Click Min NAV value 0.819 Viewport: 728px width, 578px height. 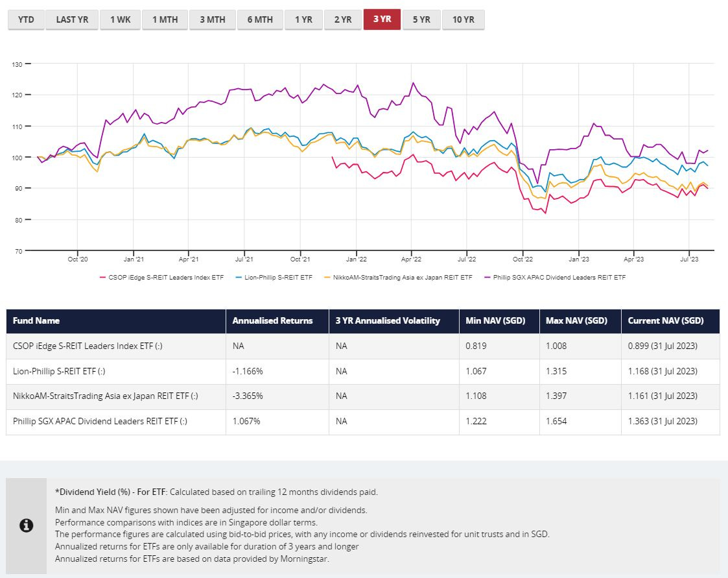(476, 346)
